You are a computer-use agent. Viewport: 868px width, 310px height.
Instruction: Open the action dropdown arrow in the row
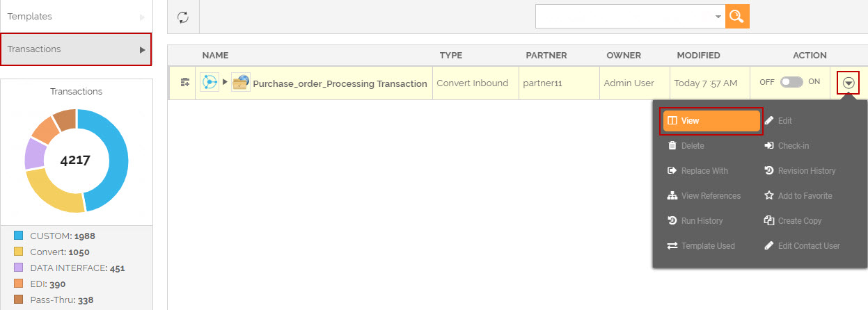848,83
